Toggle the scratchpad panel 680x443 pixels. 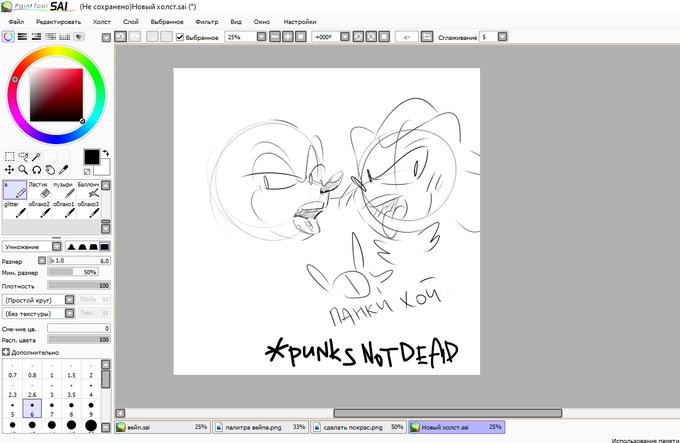click(x=78, y=36)
